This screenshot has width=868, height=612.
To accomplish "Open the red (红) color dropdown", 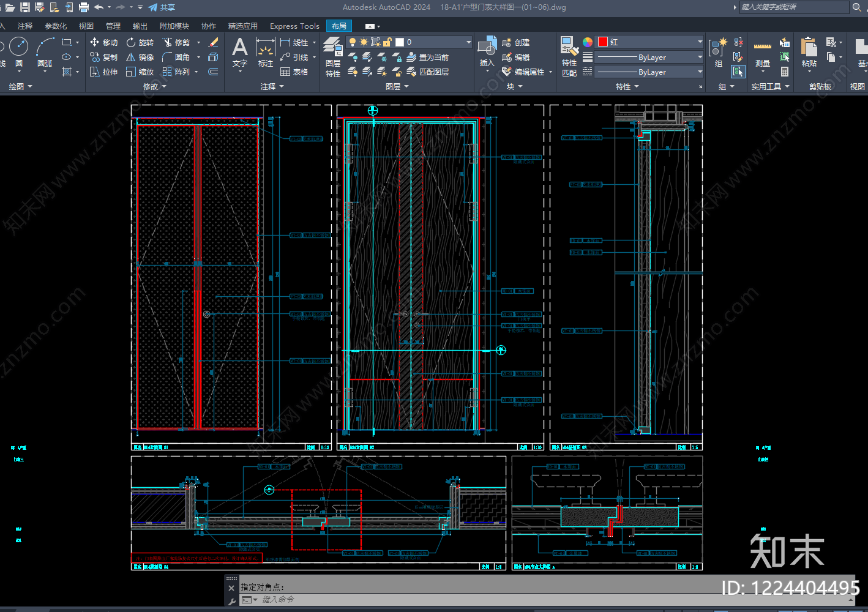I will pos(650,42).
